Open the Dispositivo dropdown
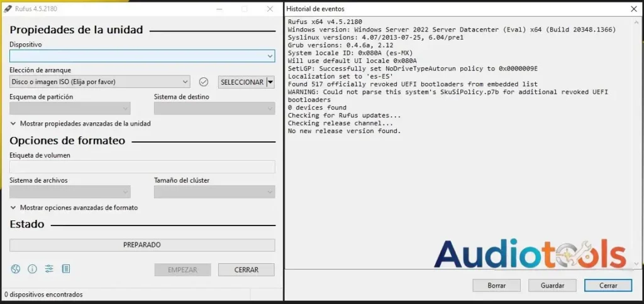This screenshot has height=304, width=644. click(142, 56)
